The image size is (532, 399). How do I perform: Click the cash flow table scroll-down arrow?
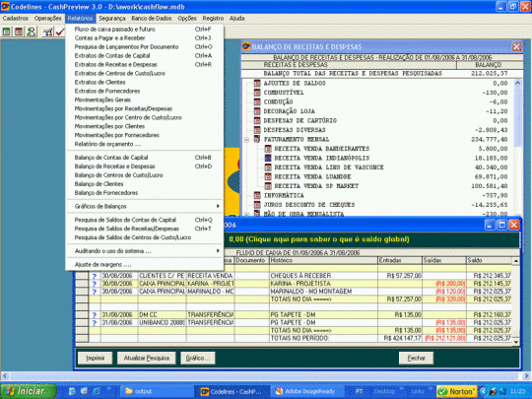[x=515, y=342]
